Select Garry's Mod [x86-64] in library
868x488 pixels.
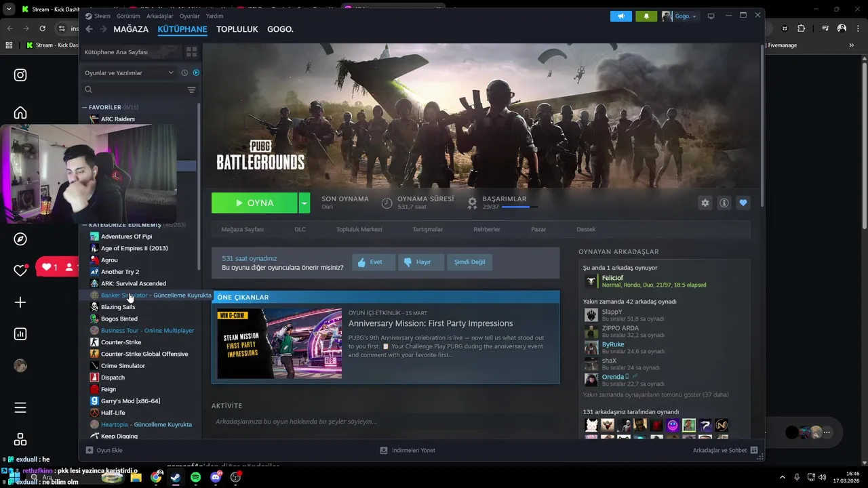click(x=130, y=401)
